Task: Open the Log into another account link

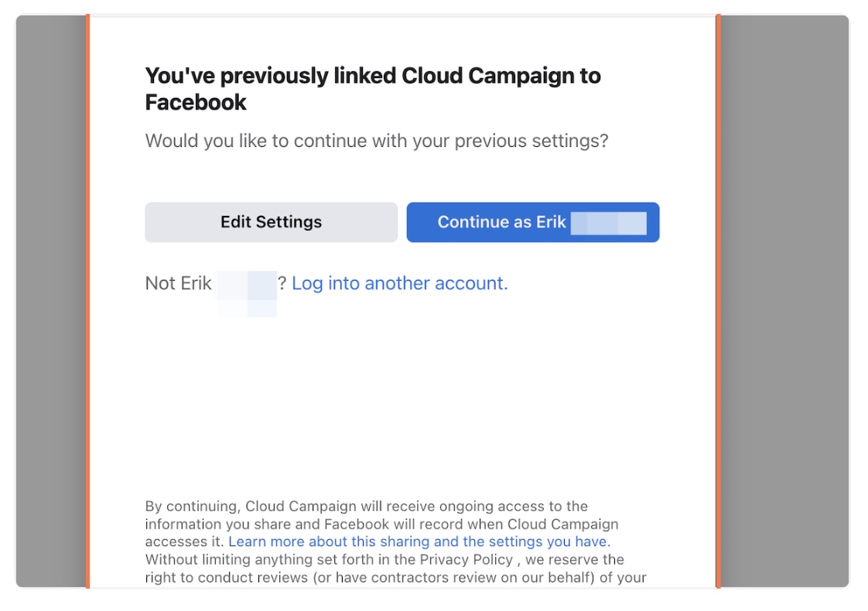Action: tap(399, 284)
